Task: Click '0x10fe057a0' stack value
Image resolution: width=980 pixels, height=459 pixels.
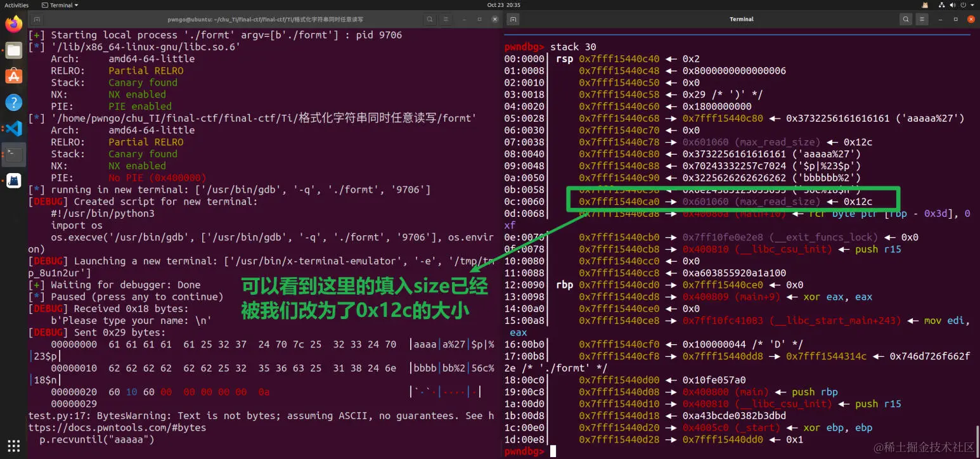Action: pos(714,380)
